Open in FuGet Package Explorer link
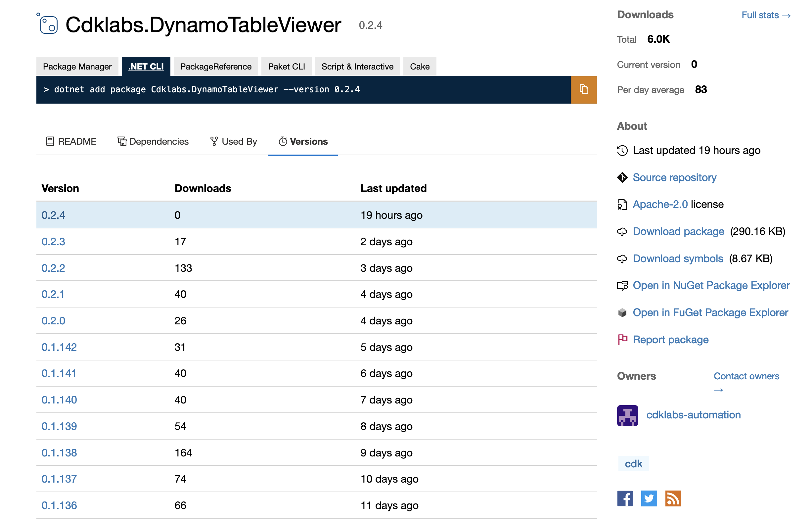This screenshot has width=812, height=519. point(710,312)
